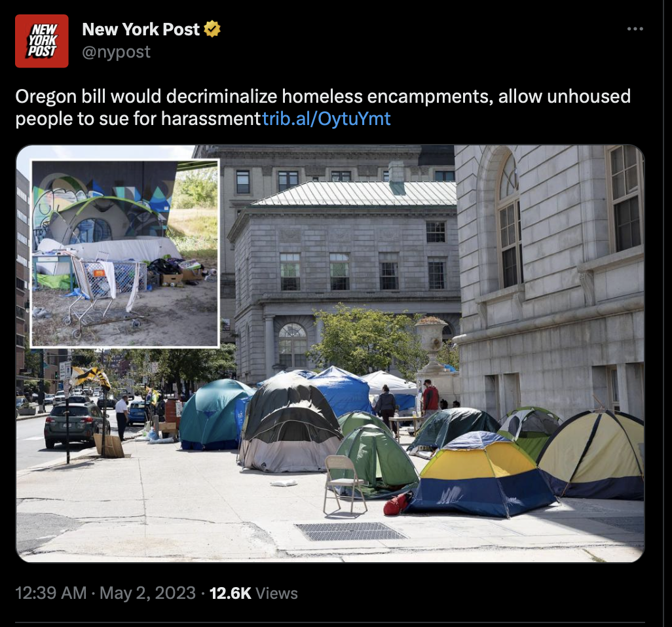Screen dimensions: 672x627
Task: Click the storm drain grate on sidewalk
Action: [x=350, y=531]
